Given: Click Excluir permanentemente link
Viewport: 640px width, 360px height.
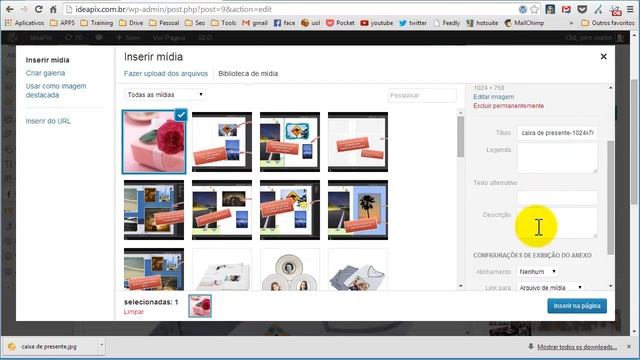Looking at the screenshot, I should pos(509,106).
